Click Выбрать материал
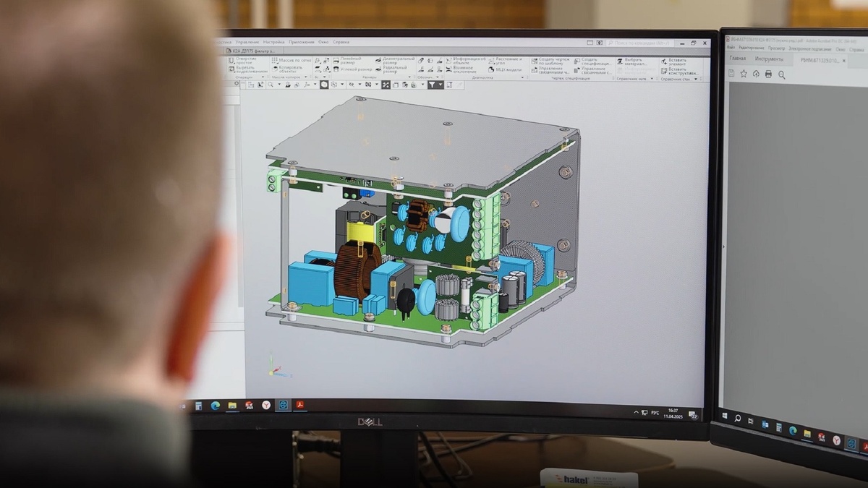 (631, 61)
